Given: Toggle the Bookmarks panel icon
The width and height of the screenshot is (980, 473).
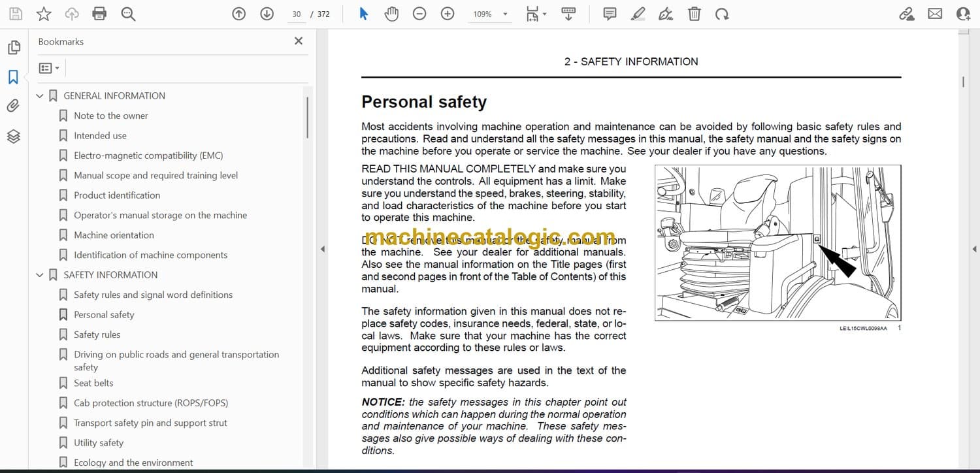Looking at the screenshot, I should pos(13,77).
